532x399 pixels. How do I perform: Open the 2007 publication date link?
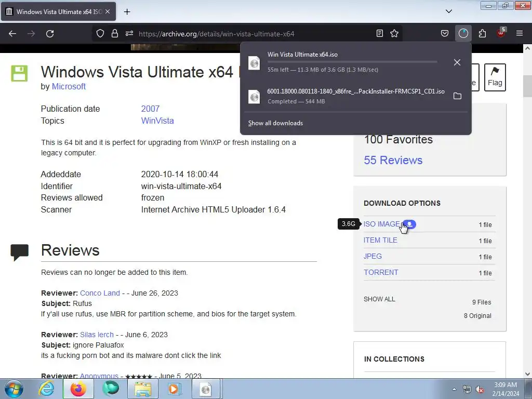(x=150, y=109)
